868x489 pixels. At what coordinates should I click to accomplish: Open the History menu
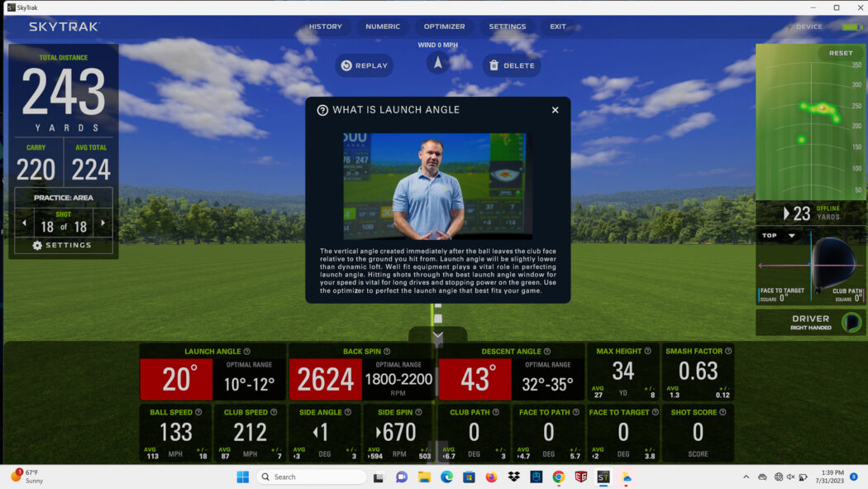pos(325,26)
